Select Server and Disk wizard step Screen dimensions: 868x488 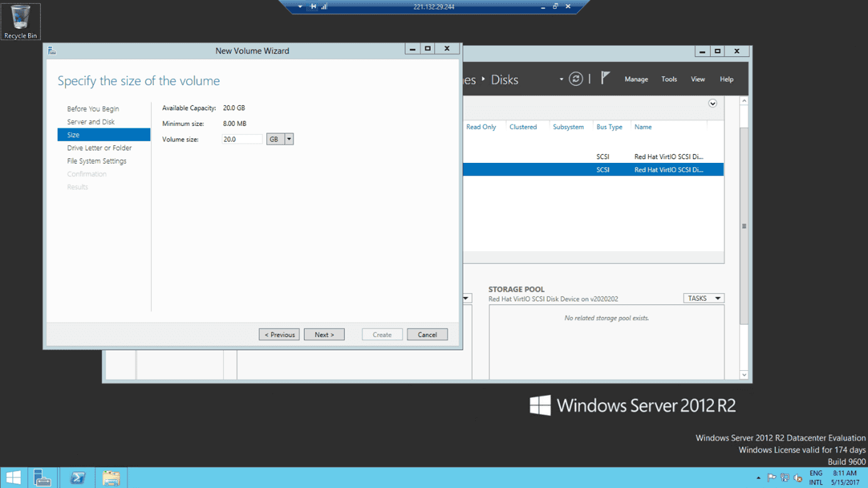pos(91,122)
